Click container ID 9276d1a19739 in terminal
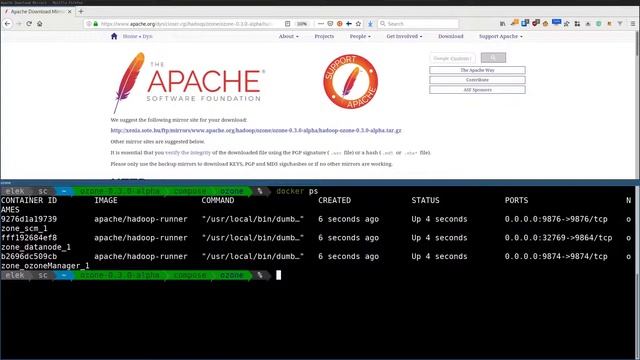 click(x=29, y=219)
